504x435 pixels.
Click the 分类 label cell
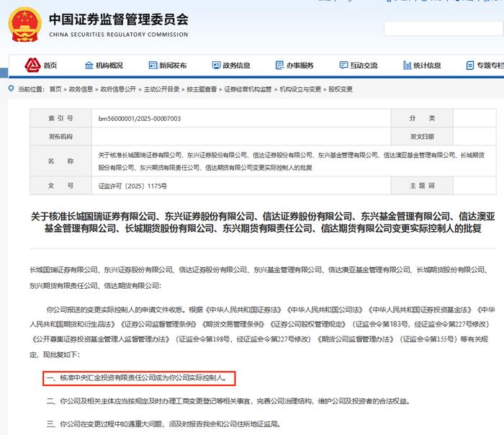[422, 118]
